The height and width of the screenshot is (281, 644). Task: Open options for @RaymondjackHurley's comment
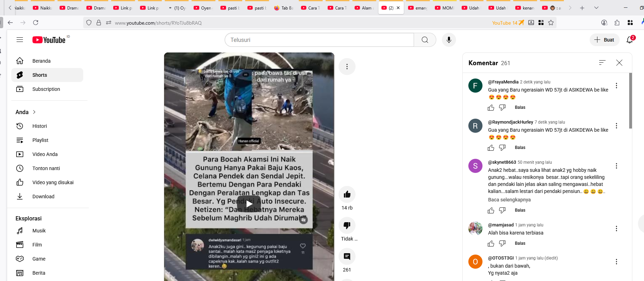[x=616, y=126]
